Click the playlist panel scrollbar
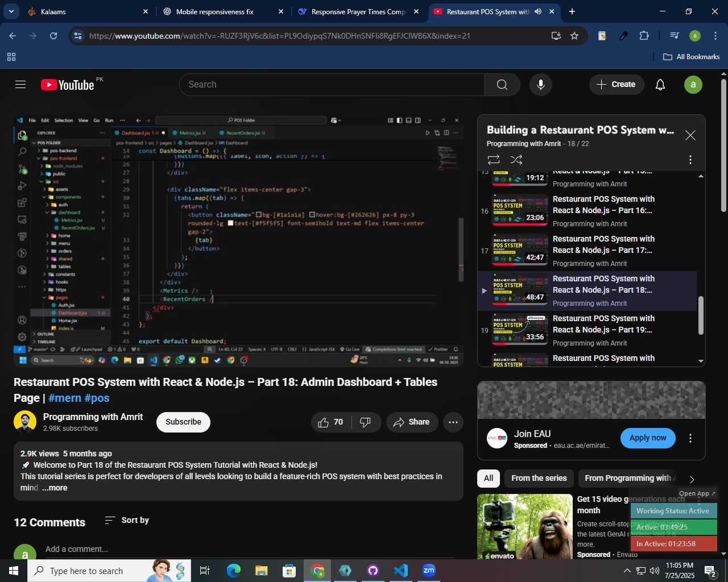 (701, 315)
